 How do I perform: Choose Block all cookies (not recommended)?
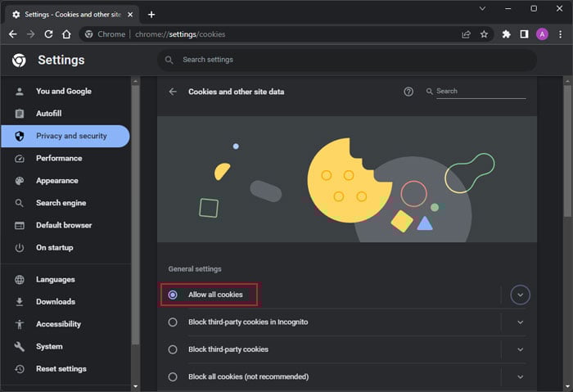pos(173,376)
